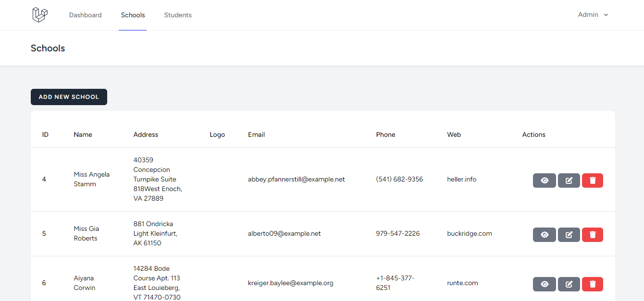Select the Schools navigation tab

point(133,15)
